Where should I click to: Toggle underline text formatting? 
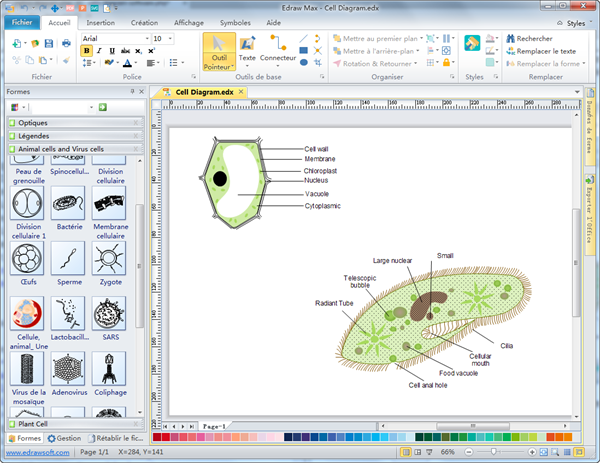point(111,50)
